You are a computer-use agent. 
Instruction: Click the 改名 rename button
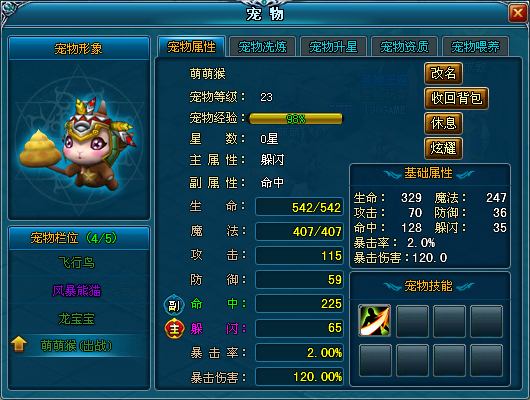click(443, 73)
